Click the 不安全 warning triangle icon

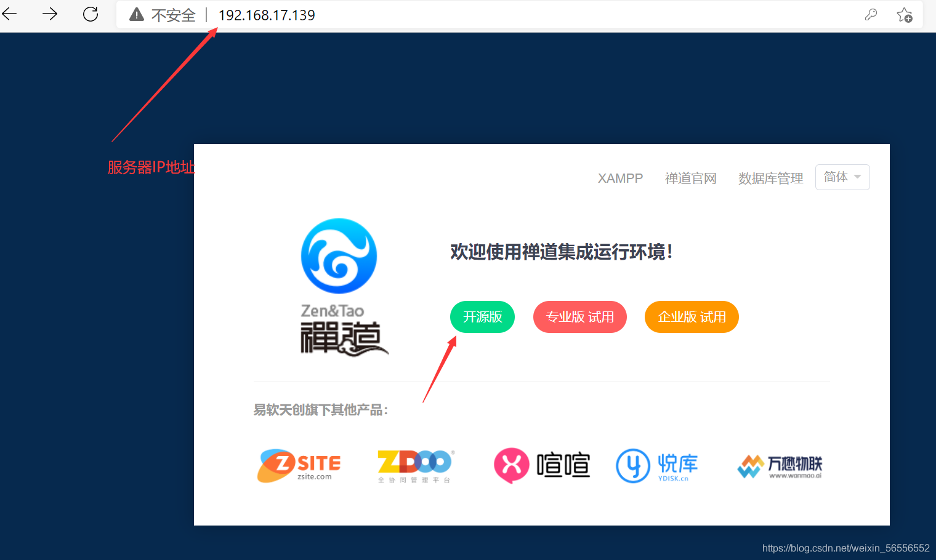136,15
